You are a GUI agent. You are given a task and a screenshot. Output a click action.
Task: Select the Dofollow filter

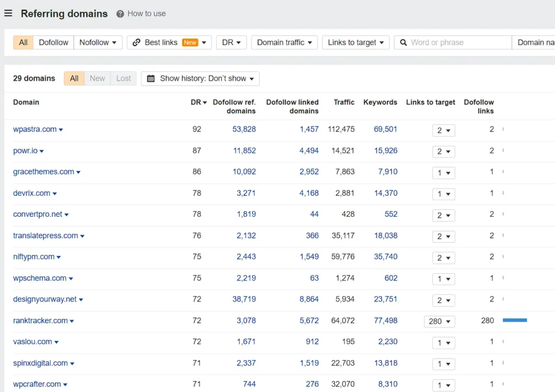point(54,42)
